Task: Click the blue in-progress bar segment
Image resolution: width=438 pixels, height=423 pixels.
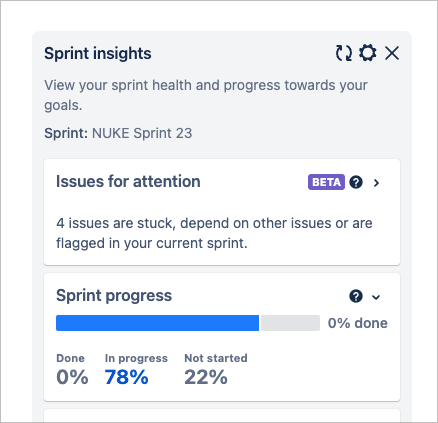Action: [x=157, y=323]
